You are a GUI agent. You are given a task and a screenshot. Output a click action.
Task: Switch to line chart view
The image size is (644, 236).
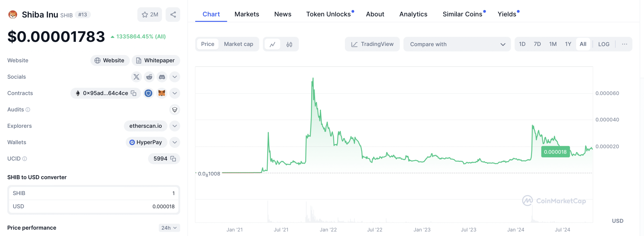[x=272, y=44]
